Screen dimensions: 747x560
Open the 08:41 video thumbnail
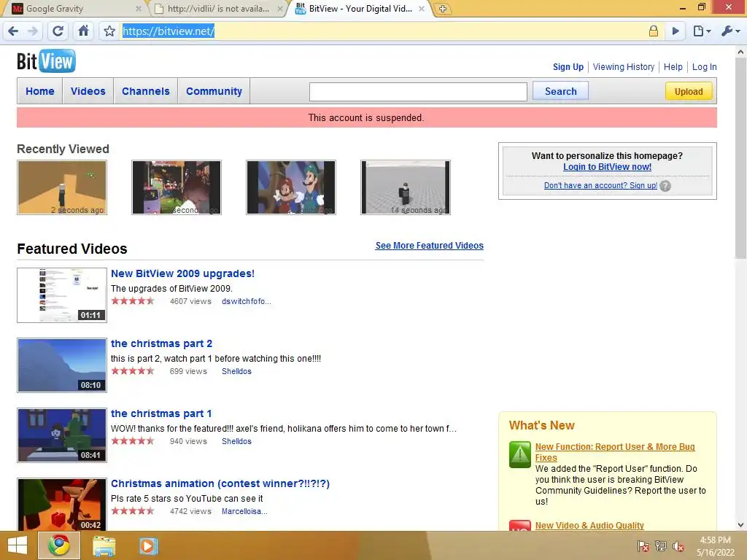click(x=62, y=435)
